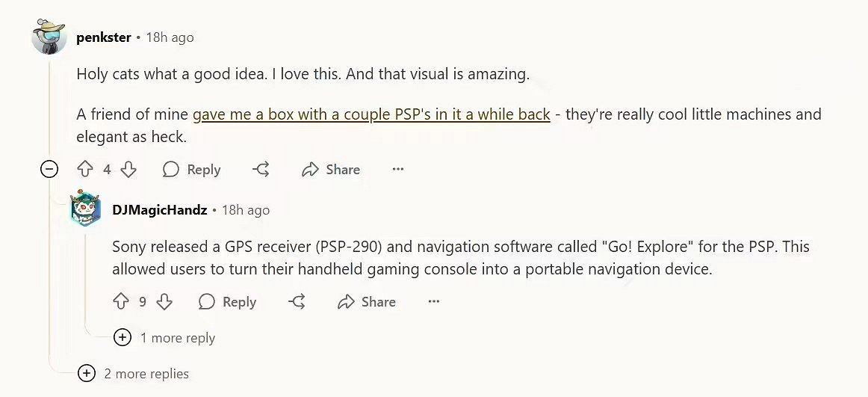Downvote penkster's comment

point(128,170)
